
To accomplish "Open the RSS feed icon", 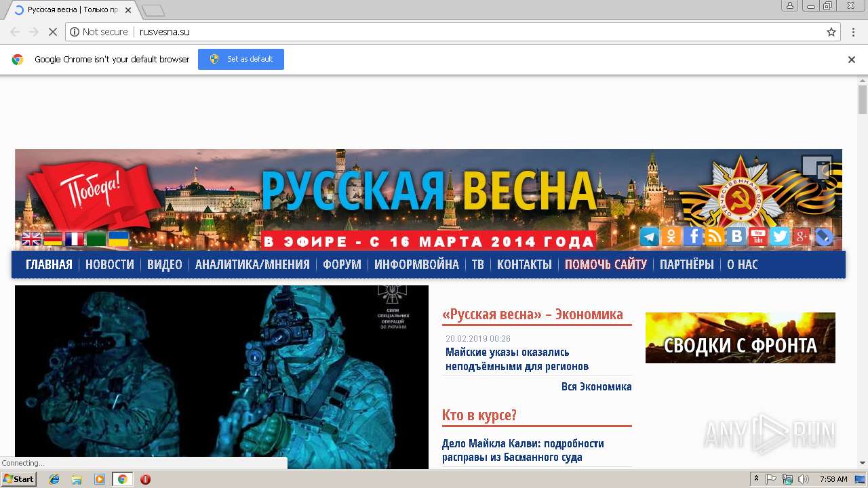I will tap(715, 237).
